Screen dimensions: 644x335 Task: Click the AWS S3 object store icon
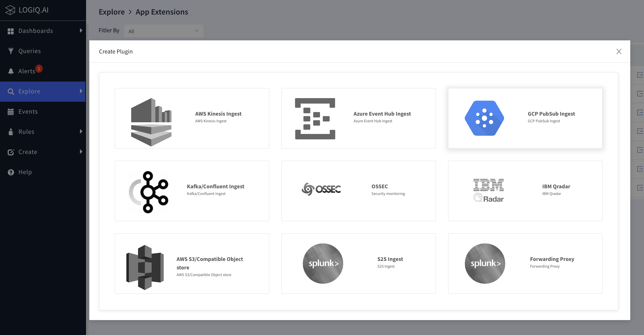(x=145, y=267)
